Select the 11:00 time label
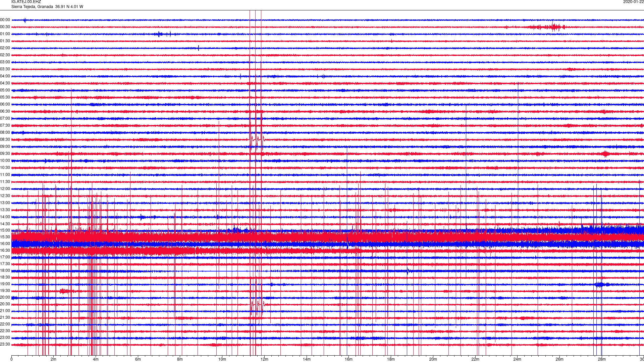 tap(5, 175)
